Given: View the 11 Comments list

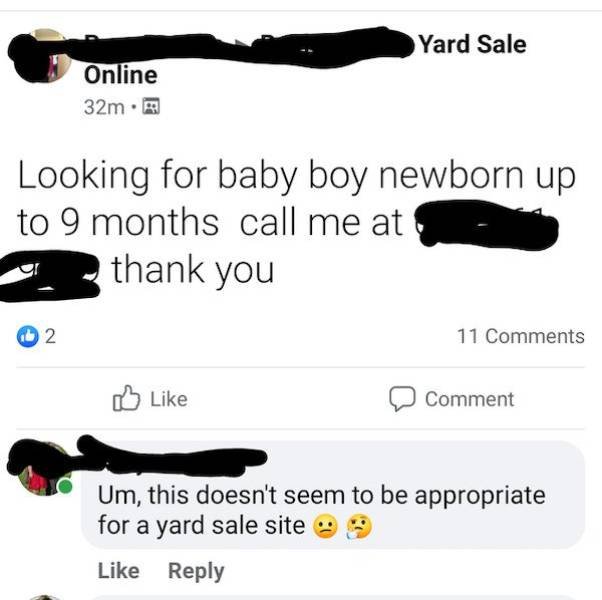Looking at the screenshot, I should [521, 336].
